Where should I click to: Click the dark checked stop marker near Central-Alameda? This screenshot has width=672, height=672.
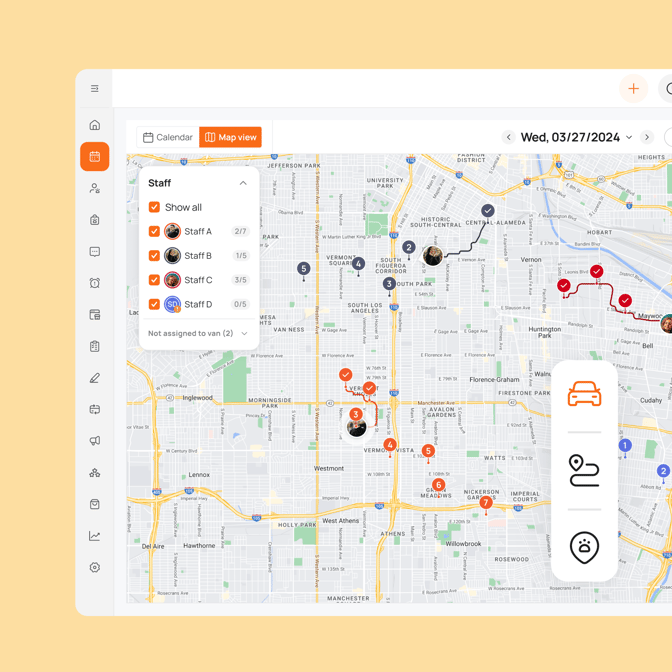[488, 210]
